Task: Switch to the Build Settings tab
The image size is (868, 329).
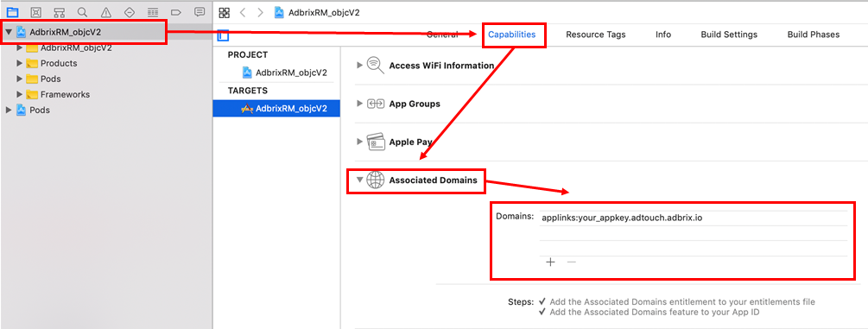Action: tap(729, 35)
